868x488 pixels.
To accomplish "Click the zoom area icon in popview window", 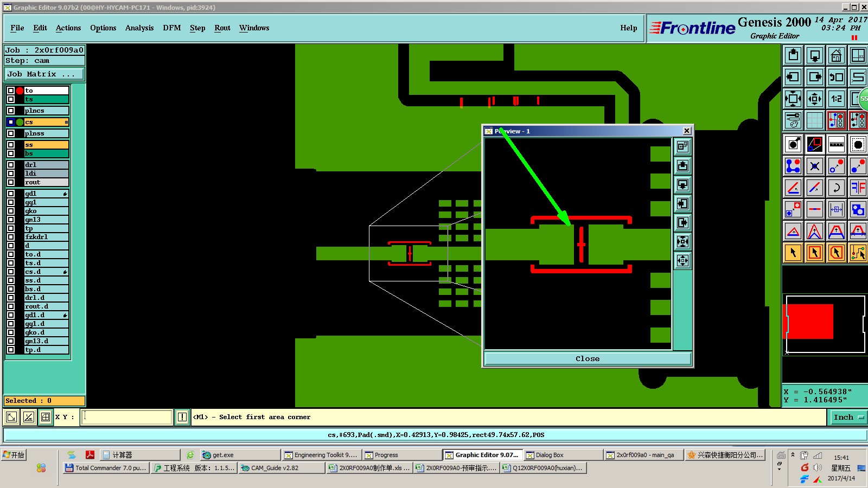I will pos(682,146).
